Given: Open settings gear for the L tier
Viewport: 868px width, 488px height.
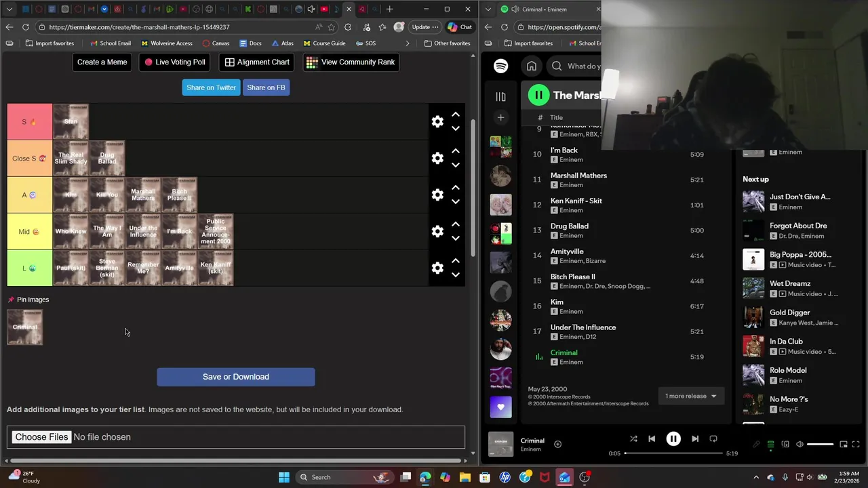Looking at the screenshot, I should (x=437, y=268).
